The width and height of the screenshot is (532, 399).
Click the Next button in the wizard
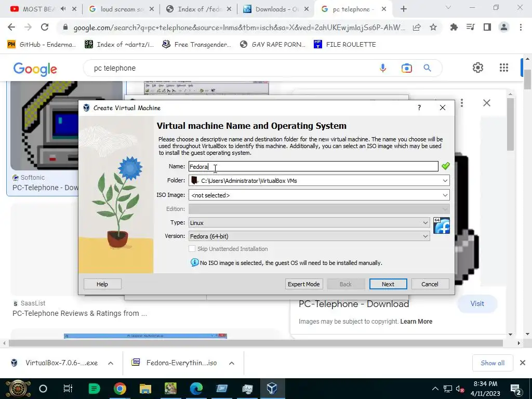(x=388, y=284)
